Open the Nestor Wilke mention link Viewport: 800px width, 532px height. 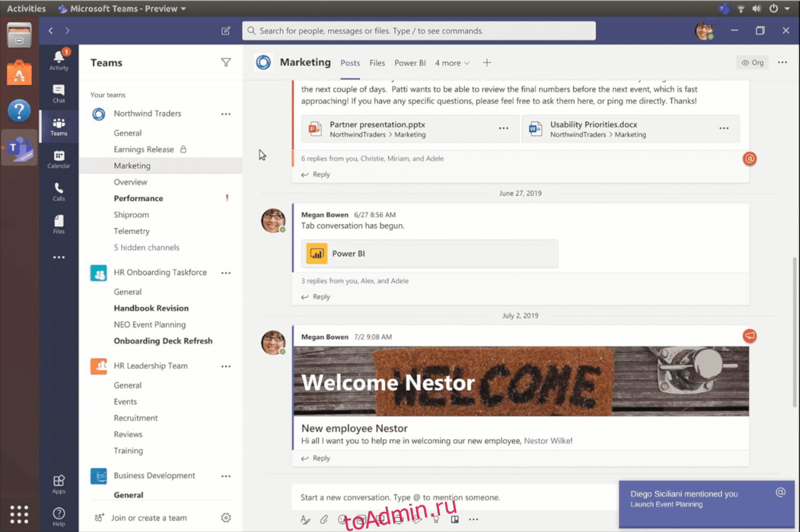point(547,441)
